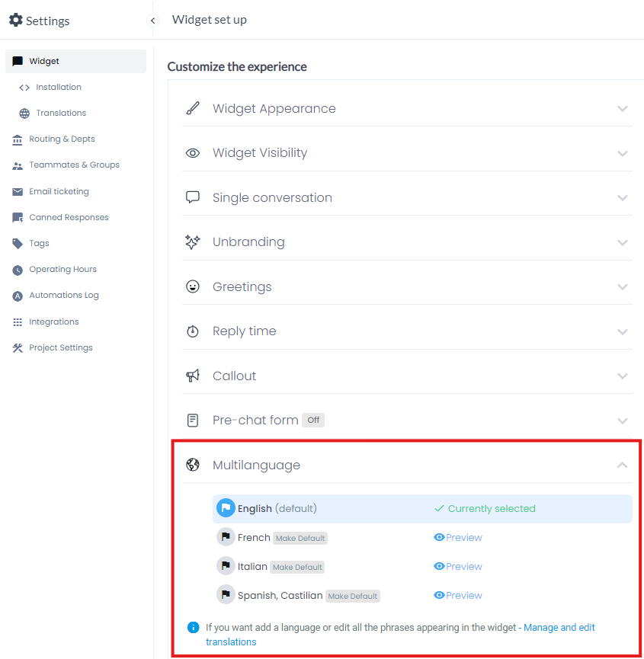The width and height of the screenshot is (644, 659).
Task: Click the blue info icon
Action: click(x=194, y=628)
